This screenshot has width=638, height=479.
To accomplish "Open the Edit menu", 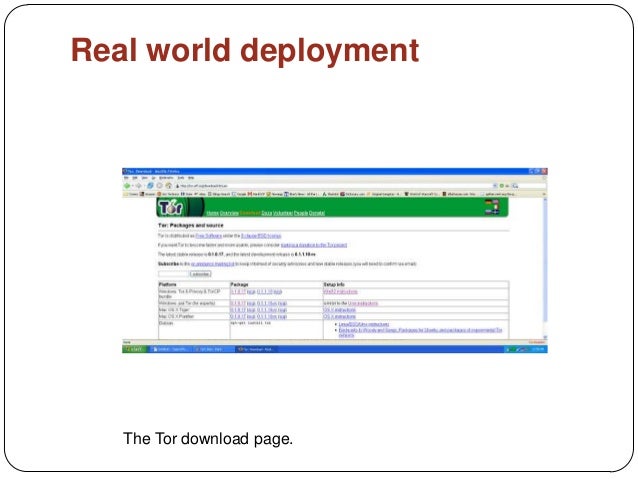I will coord(135,178).
